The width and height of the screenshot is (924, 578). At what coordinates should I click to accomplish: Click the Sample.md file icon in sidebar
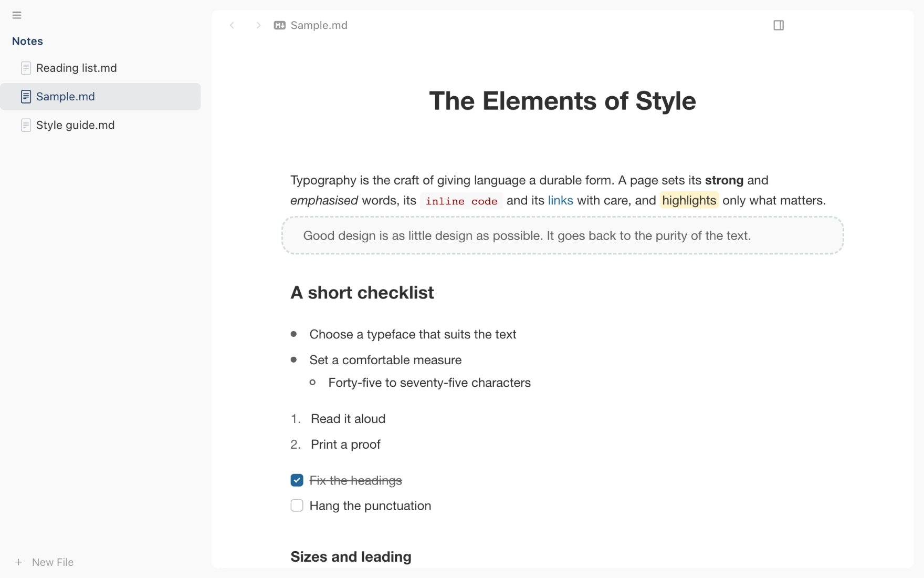[x=26, y=97]
